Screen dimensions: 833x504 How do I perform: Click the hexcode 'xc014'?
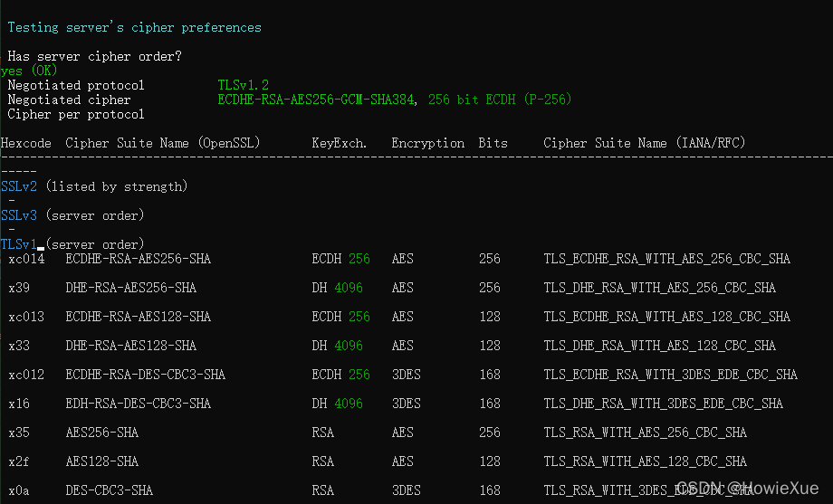(x=26, y=259)
